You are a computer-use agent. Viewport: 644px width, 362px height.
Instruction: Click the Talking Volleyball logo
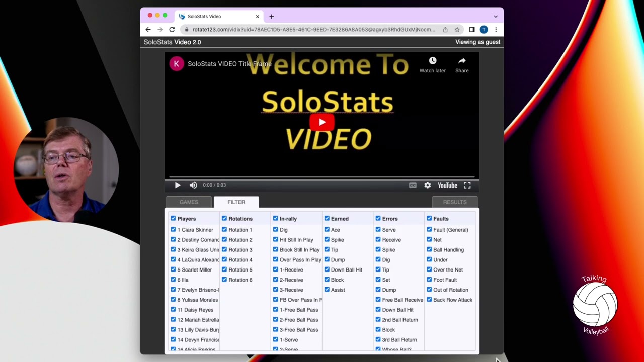[x=595, y=305]
